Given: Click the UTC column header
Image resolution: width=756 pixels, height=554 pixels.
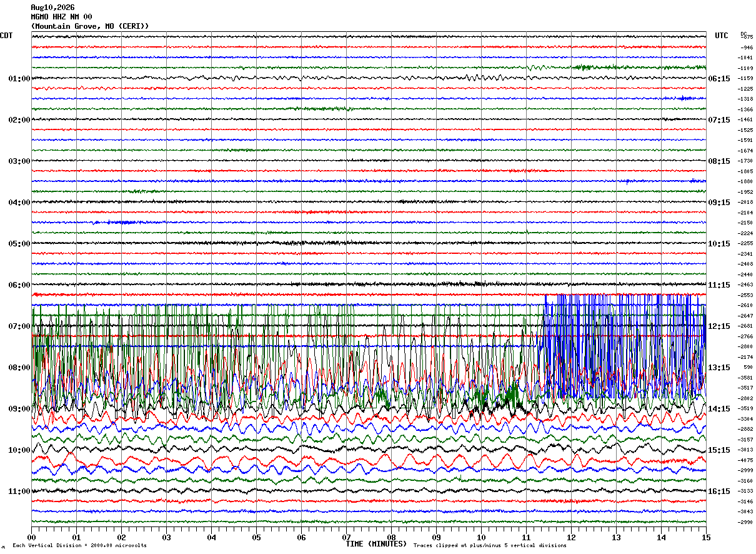Looking at the screenshot, I should point(722,36).
